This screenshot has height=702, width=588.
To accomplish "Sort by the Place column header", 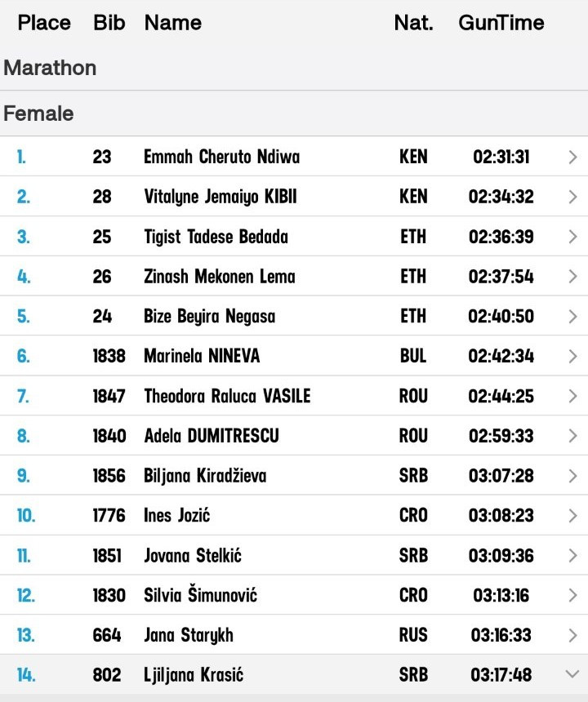I will point(44,22).
